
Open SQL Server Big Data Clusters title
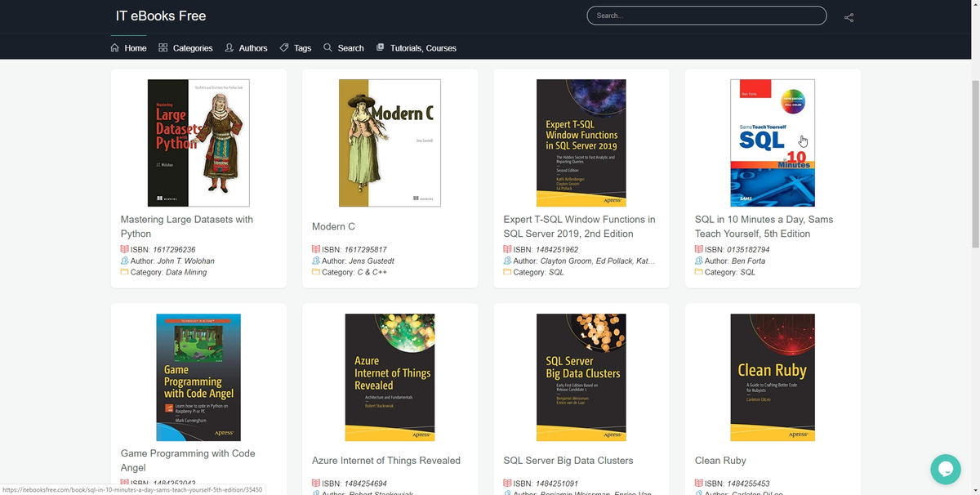[568, 460]
